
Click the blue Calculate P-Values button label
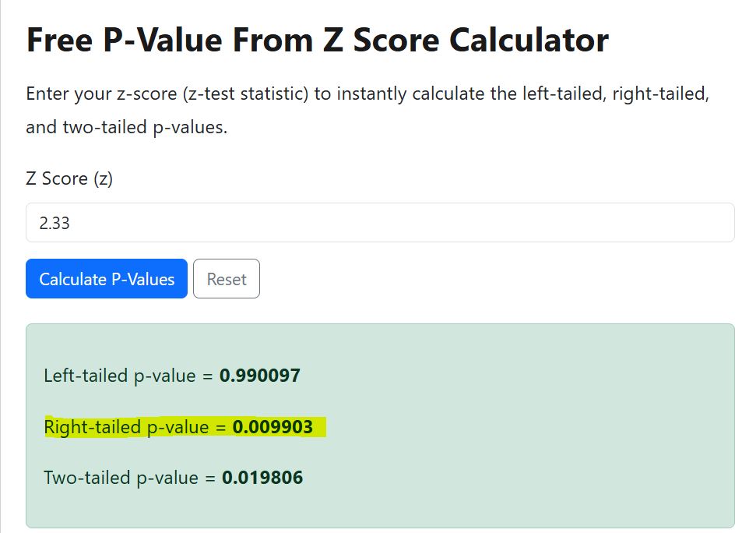(x=106, y=278)
